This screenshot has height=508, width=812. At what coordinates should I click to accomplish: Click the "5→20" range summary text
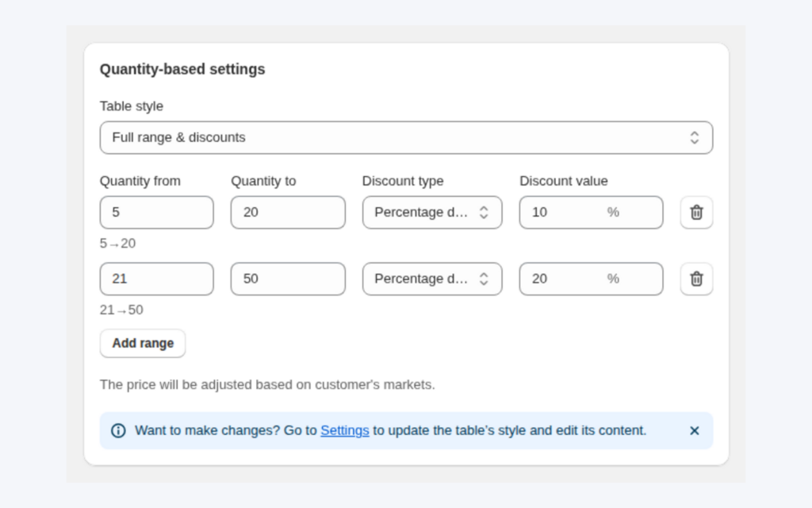(x=117, y=243)
